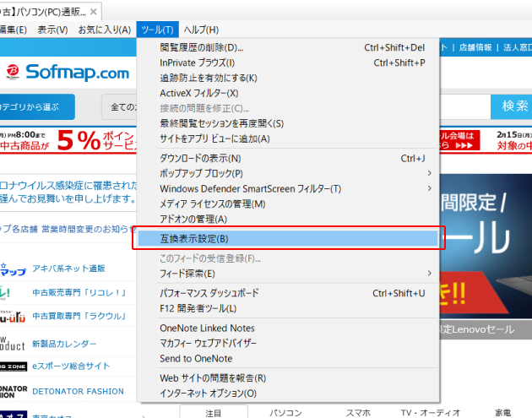Screen dimensions: 532x418
Task: Switch to the TV・オーディオ tab
Action: tap(430, 413)
